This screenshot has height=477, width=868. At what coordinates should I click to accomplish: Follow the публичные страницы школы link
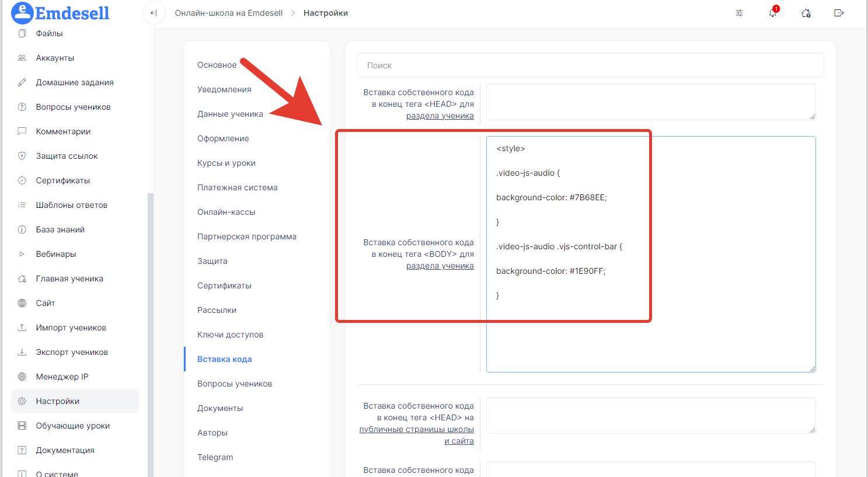416,429
